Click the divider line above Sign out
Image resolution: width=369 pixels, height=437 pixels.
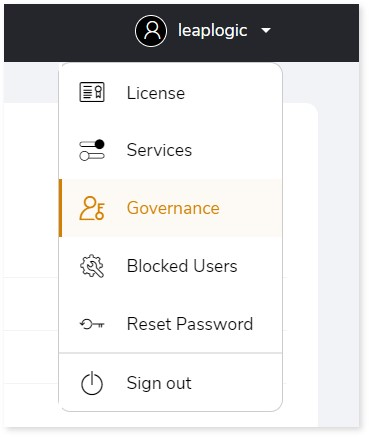(171, 353)
